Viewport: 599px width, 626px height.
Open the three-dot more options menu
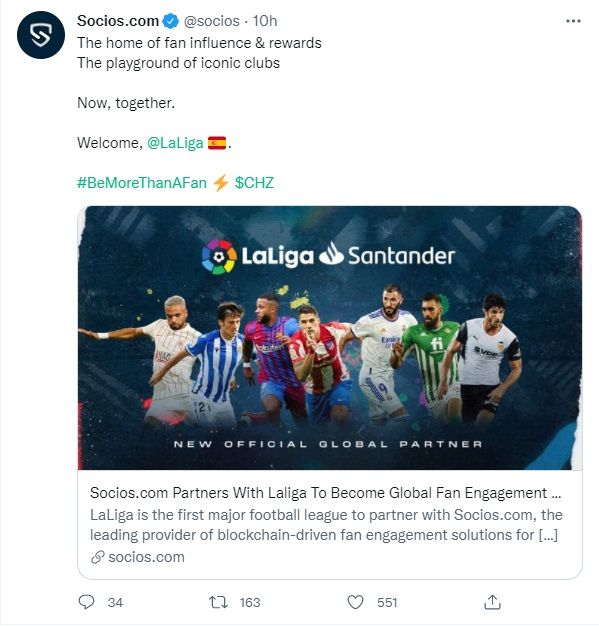point(573,21)
